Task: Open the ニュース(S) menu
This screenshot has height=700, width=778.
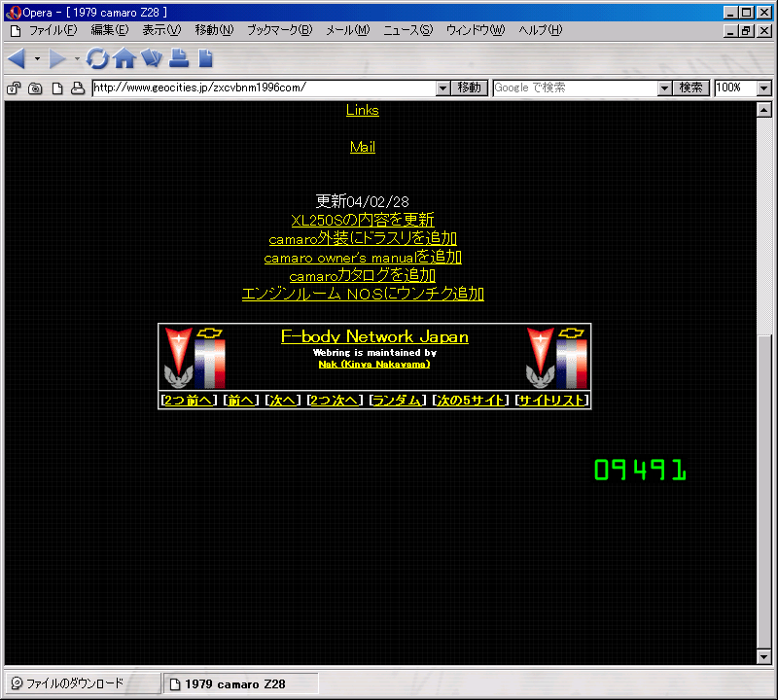Action: point(407,30)
